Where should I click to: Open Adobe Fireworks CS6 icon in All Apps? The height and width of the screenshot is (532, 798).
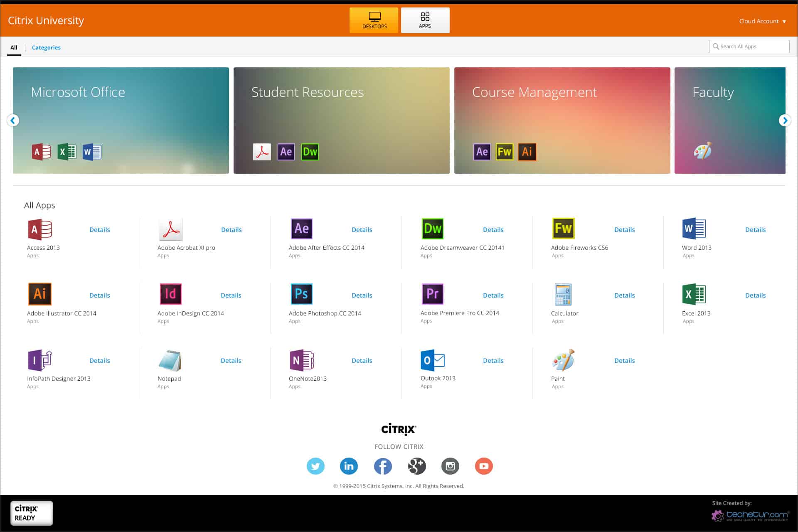pyautogui.click(x=563, y=228)
